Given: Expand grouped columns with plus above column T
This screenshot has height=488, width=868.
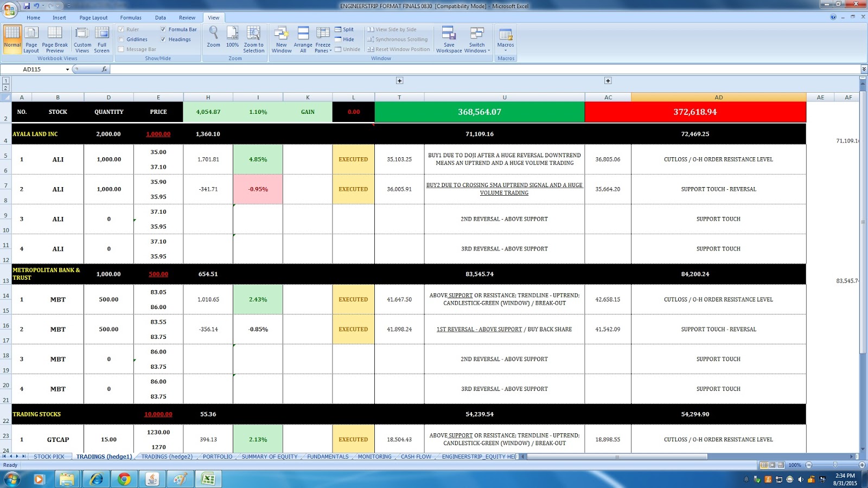Looking at the screenshot, I should click(399, 81).
